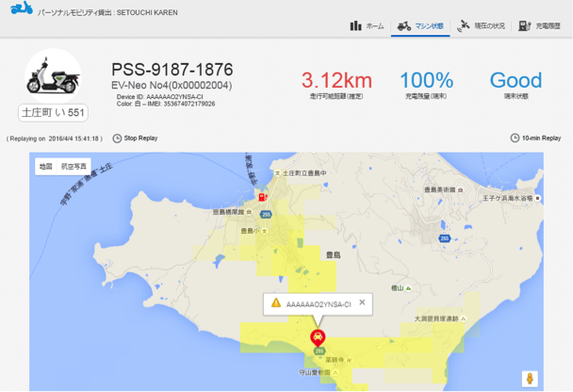Click the 豊島美術館 museum map label
Viewport: 573px width, 392px height.
pyautogui.click(x=440, y=189)
